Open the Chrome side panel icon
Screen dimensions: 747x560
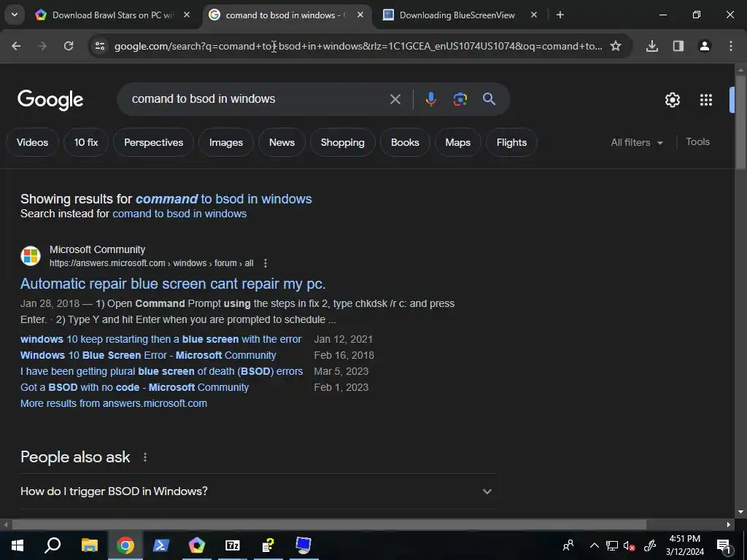[678, 46]
